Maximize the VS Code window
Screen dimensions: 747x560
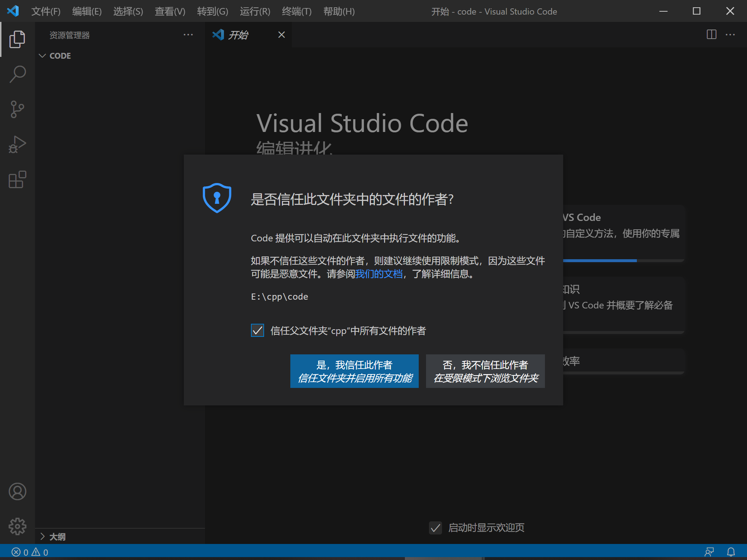click(x=697, y=11)
